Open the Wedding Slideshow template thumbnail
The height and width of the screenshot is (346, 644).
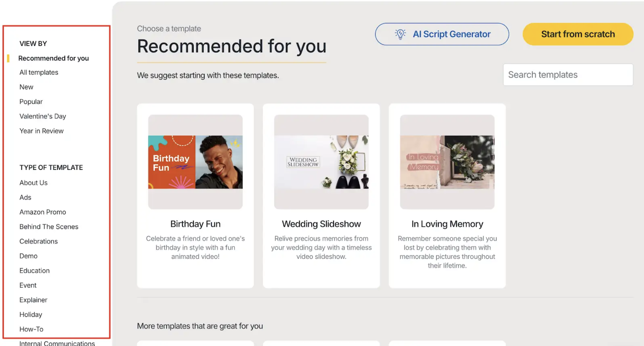click(x=321, y=162)
